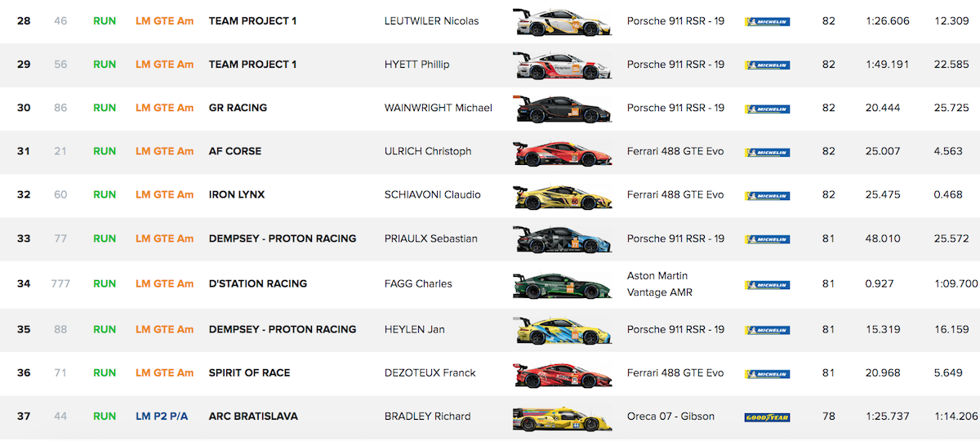Click the LM P2 P/A class label
The width and height of the screenshot is (980, 441).
(162, 416)
